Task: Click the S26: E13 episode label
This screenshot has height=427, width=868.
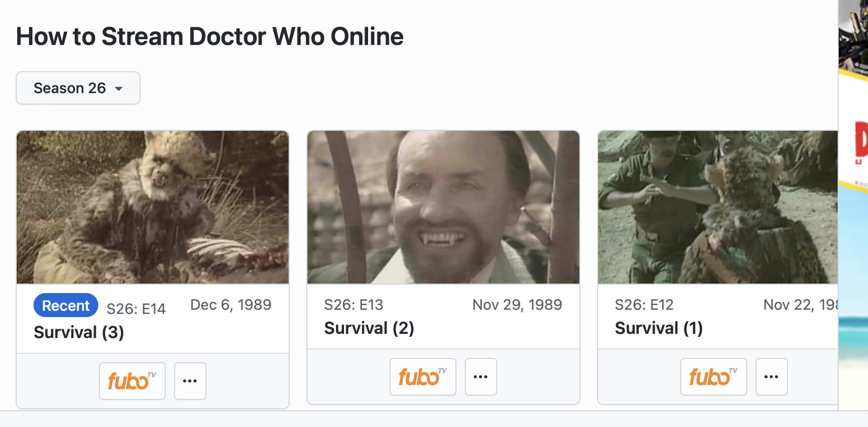Action: pyautogui.click(x=353, y=305)
